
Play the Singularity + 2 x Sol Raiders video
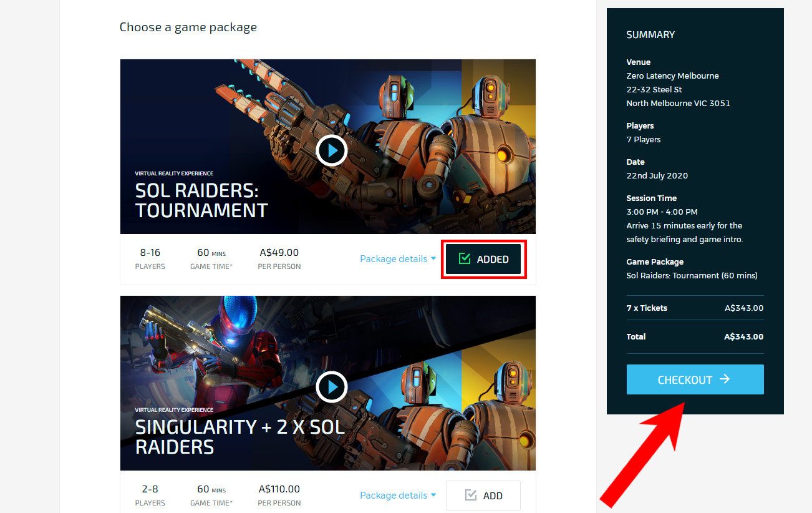click(331, 388)
